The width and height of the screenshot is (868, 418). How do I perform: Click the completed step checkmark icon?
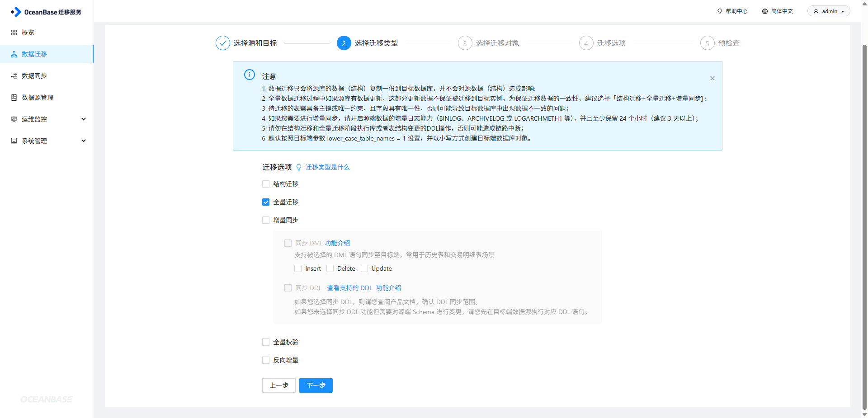point(223,43)
